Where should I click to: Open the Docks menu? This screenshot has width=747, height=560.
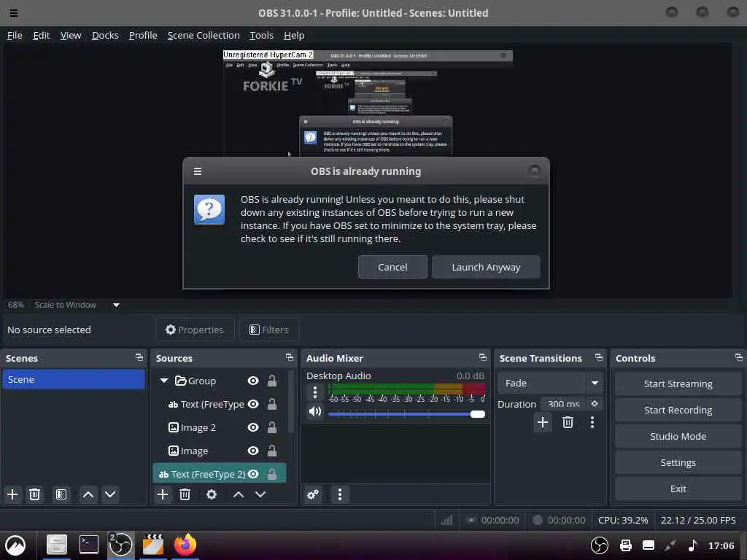point(105,35)
